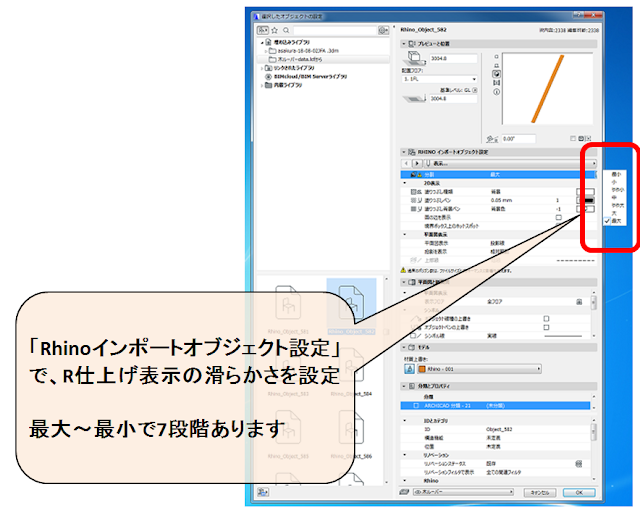
Task: Click the orange bar preview image
Action: click(x=547, y=89)
